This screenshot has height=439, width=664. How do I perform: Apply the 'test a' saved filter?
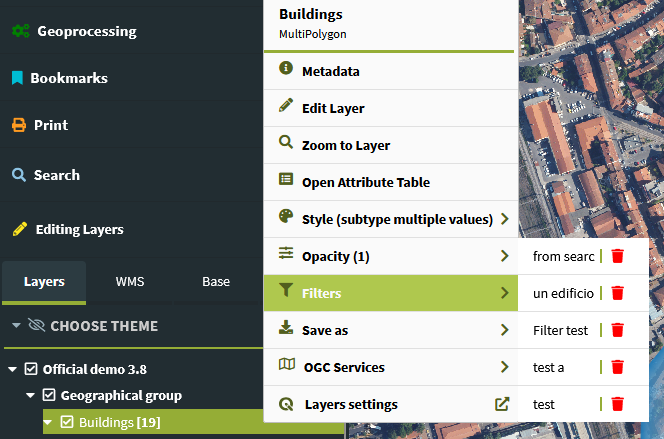548,367
